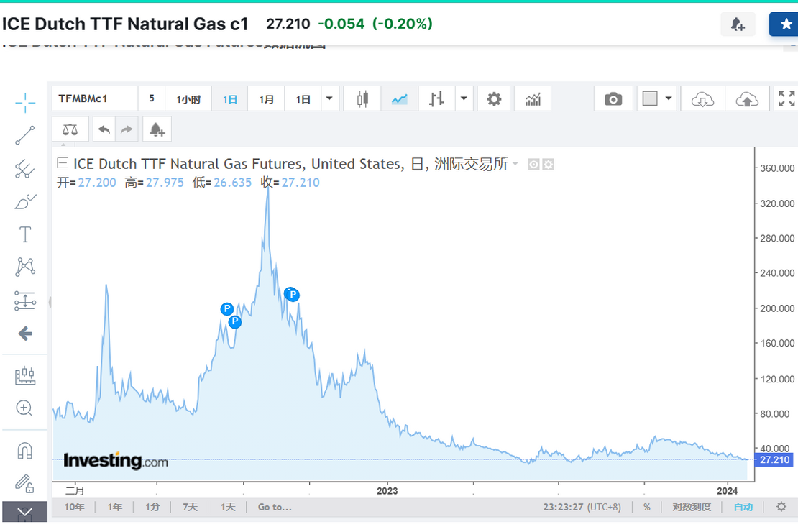Open the indicators panel icon
The image size is (798, 532).
533,98
